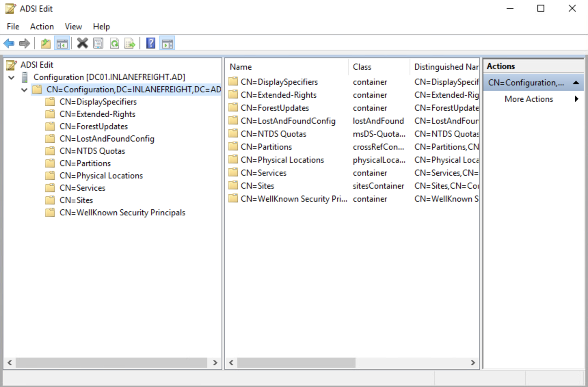Click the Back arrow toolbar icon
The width and height of the screenshot is (588, 387).
coord(9,43)
